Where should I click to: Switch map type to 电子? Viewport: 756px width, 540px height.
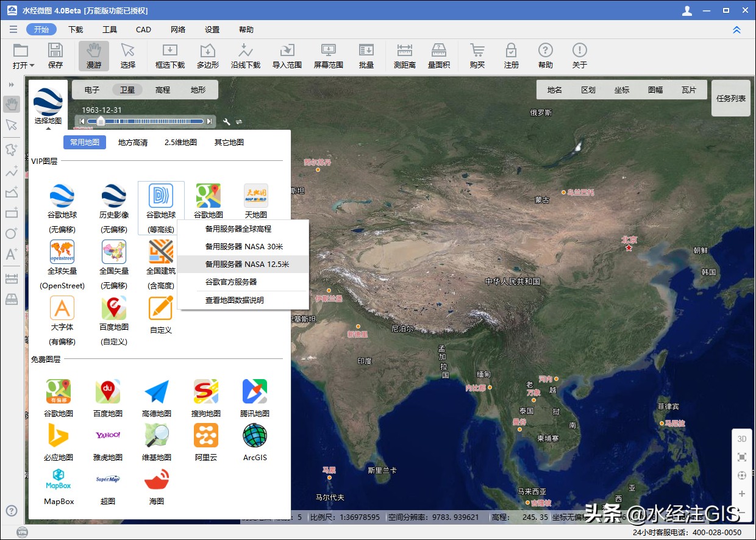(92, 90)
